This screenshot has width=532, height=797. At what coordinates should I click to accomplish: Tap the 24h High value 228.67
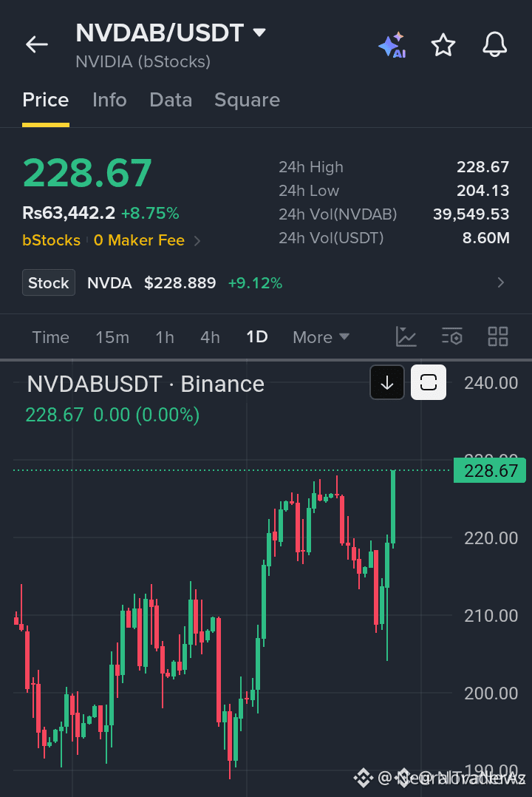click(482, 167)
